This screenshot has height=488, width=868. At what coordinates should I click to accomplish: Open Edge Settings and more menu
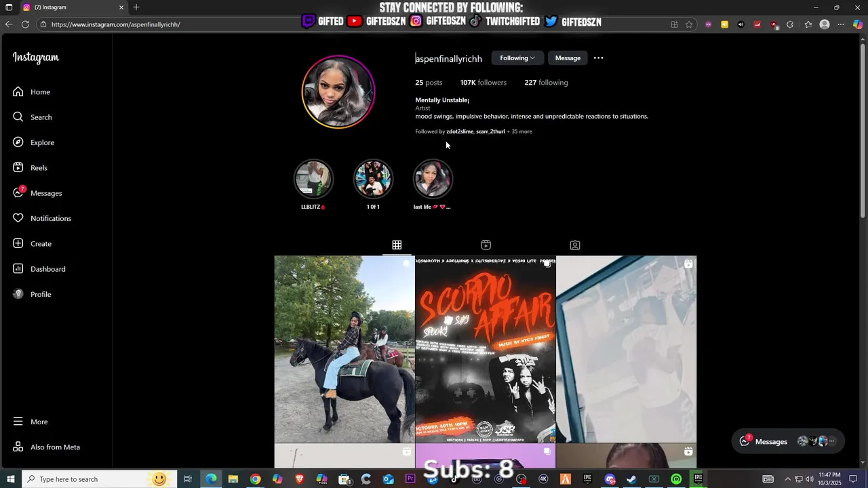pyautogui.click(x=841, y=24)
